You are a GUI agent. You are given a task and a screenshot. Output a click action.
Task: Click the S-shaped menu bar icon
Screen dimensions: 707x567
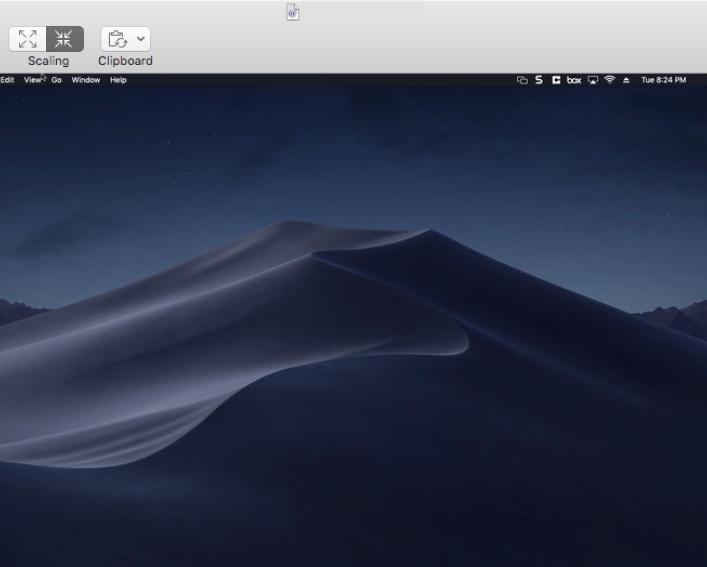pyautogui.click(x=539, y=80)
